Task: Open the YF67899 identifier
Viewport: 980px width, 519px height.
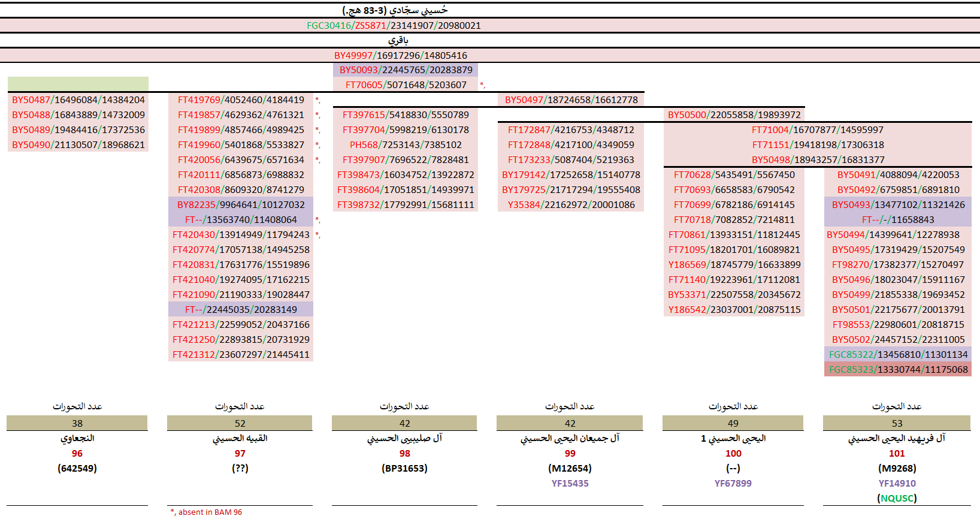Action: 733,484
